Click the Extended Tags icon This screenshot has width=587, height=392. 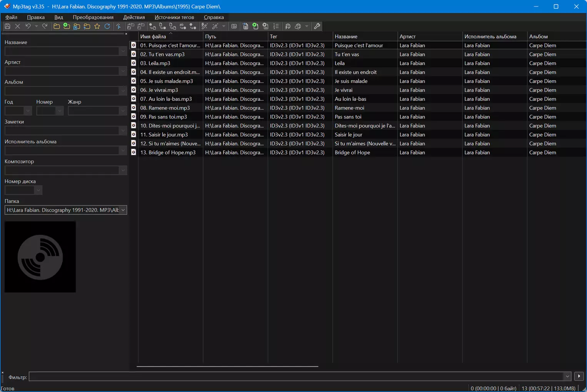pos(234,26)
